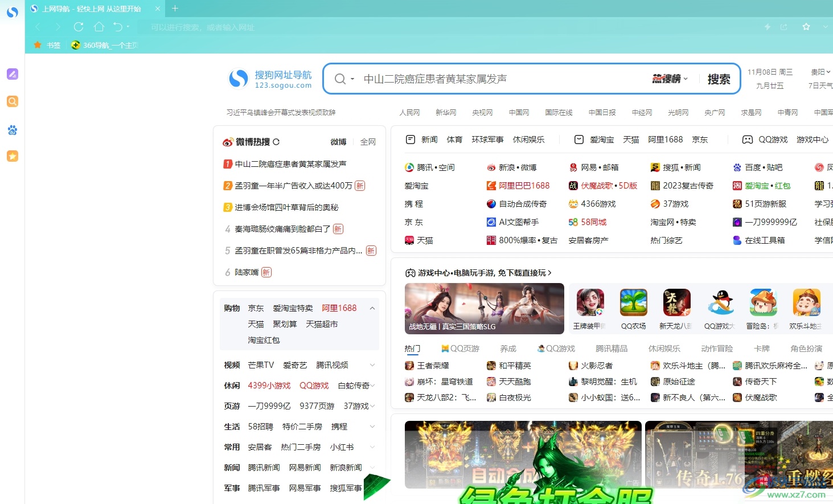Open the 热搜榜 dropdown in search box
The image size is (833, 504).
pyautogui.click(x=670, y=79)
